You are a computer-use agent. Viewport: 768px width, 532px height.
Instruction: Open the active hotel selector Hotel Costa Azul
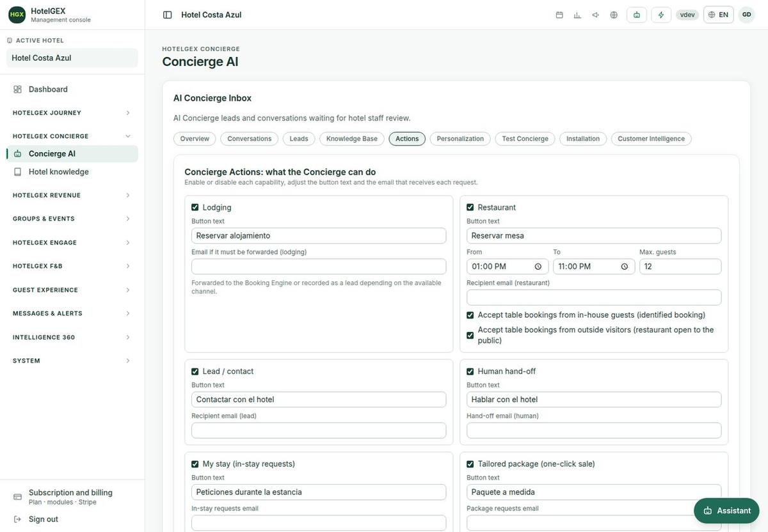click(x=72, y=58)
